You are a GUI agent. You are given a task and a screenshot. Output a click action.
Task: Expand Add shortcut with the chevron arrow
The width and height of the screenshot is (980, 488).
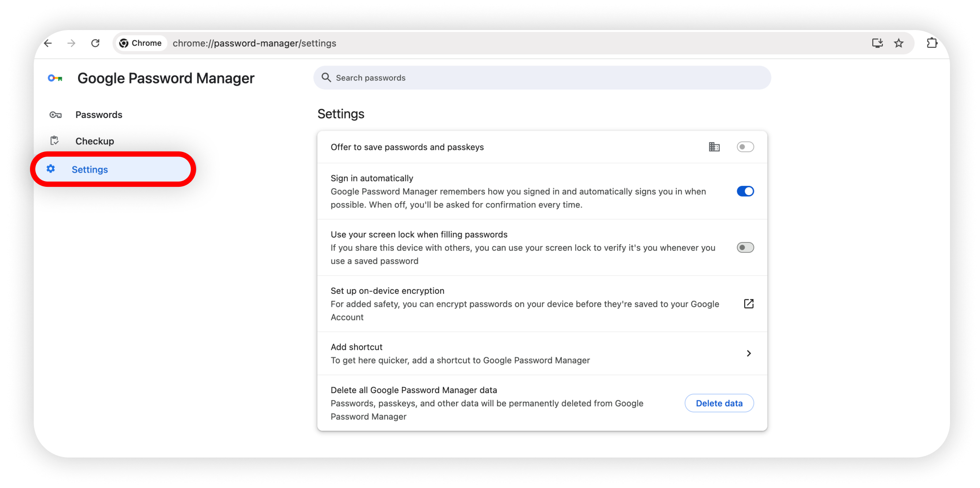click(749, 353)
